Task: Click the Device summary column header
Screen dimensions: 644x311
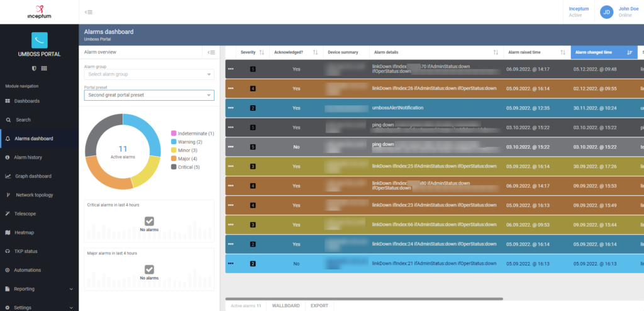Action: tap(343, 52)
